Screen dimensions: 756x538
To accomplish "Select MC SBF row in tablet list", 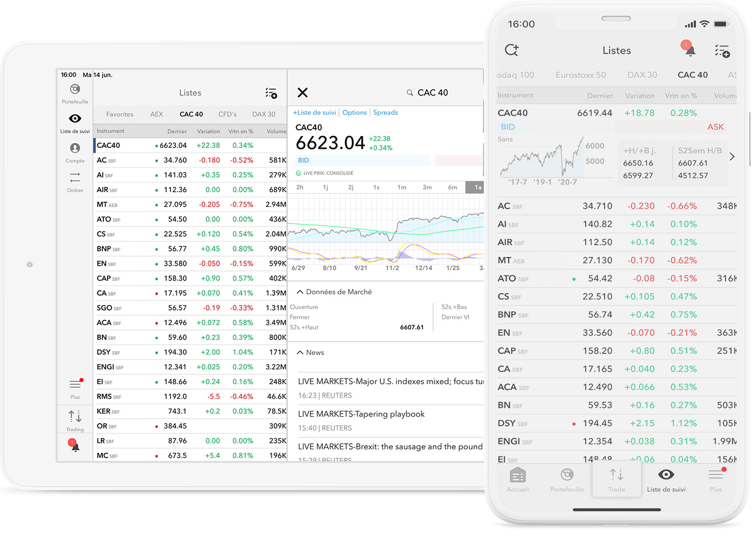I will coord(191,455).
